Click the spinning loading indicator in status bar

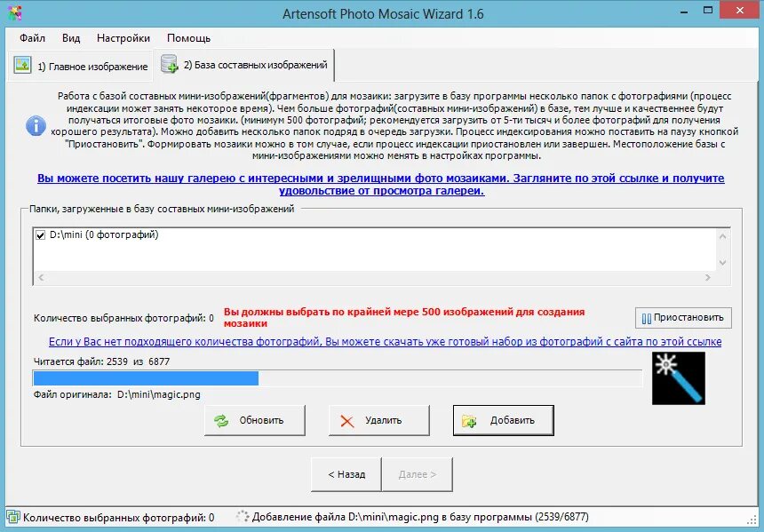coord(243,516)
